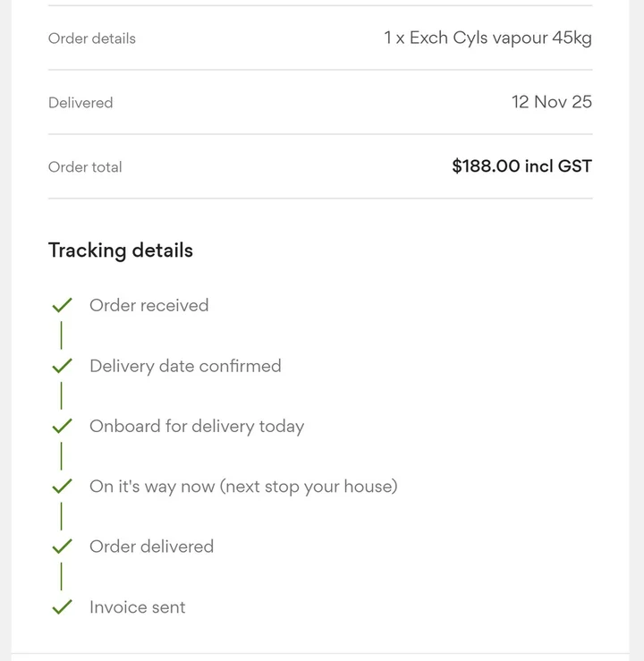Click the Order delivered status text

[x=151, y=547]
